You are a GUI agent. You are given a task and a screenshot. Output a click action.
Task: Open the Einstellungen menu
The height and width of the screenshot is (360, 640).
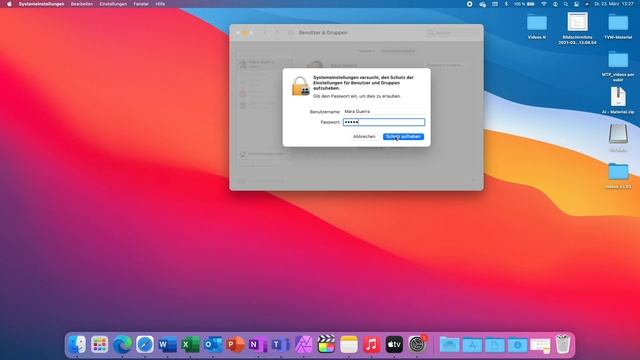coord(113,4)
